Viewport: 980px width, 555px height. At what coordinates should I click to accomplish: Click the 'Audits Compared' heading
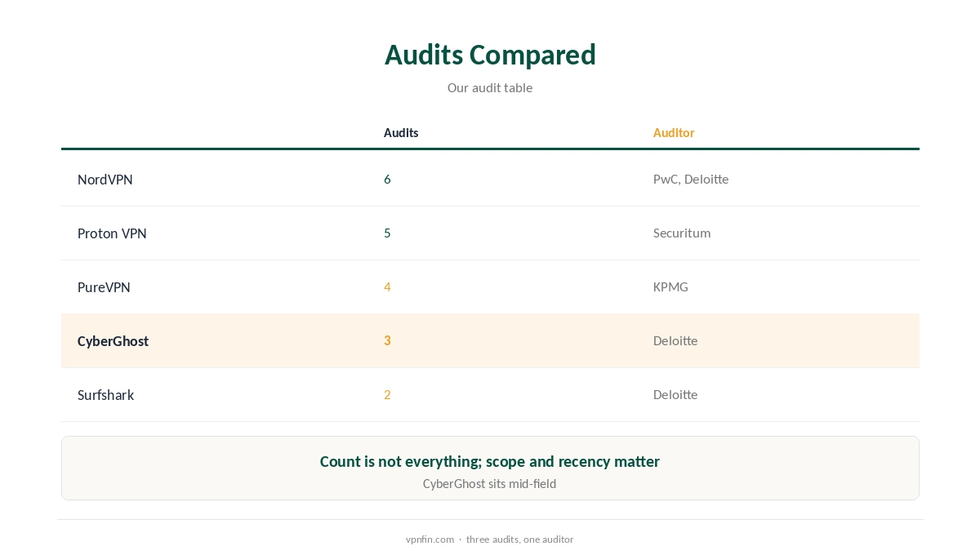point(490,55)
